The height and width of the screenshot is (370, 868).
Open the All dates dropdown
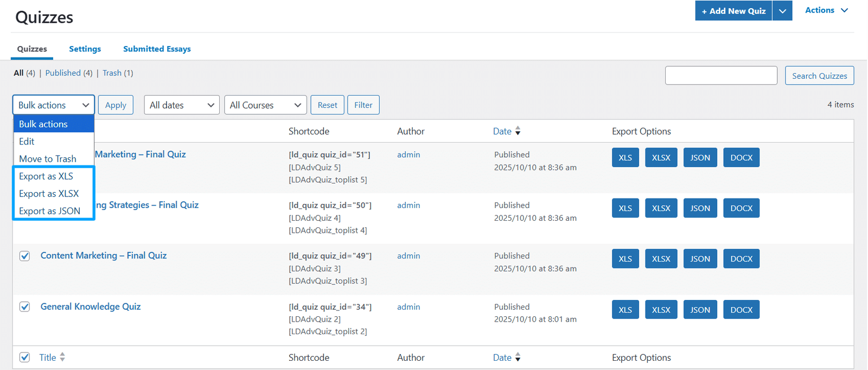tap(182, 105)
